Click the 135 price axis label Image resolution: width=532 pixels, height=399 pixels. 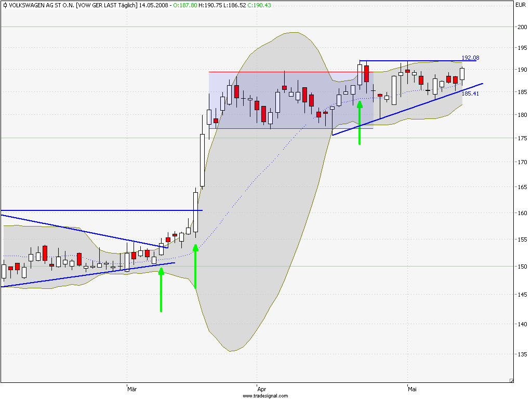tap(522, 354)
